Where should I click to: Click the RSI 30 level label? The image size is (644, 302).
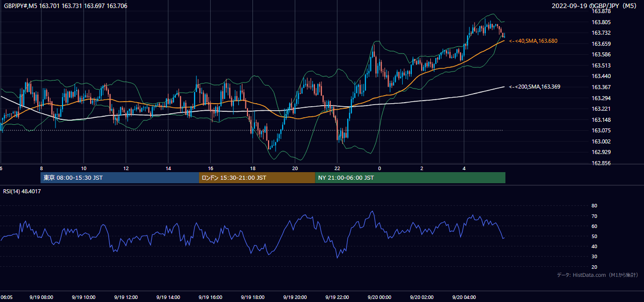coord(594,257)
